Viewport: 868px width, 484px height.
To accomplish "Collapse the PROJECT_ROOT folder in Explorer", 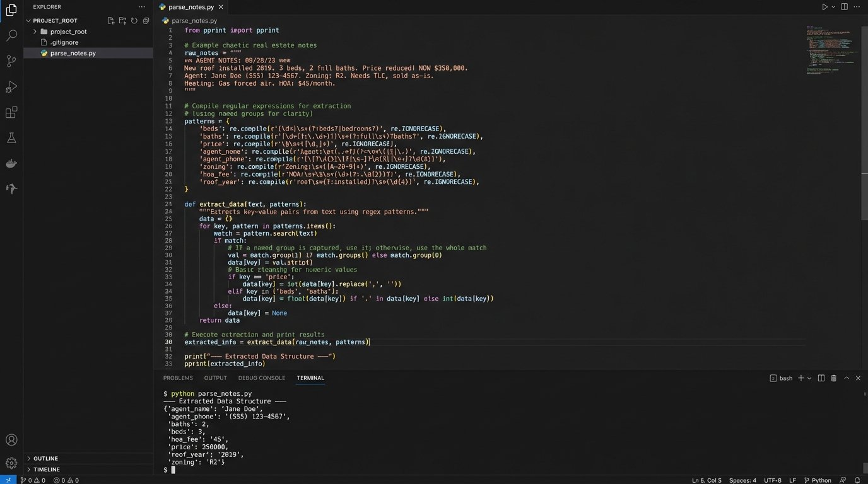I will pos(29,20).
